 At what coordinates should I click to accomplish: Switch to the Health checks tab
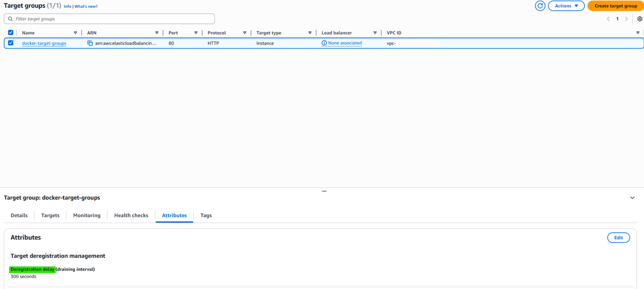131,216
